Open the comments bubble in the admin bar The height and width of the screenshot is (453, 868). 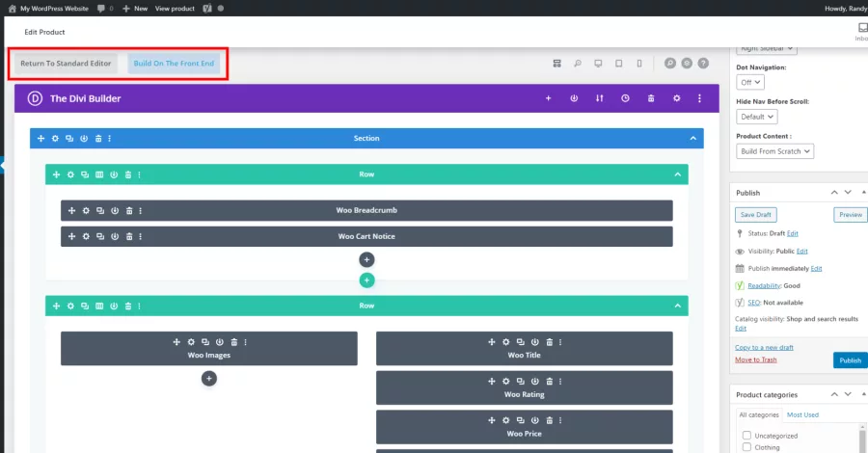coord(104,9)
